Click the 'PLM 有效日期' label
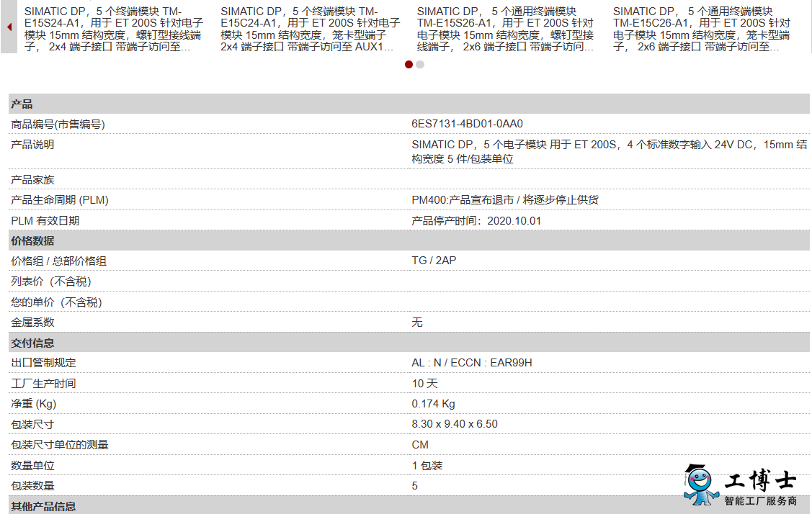The image size is (812, 514). coord(45,220)
